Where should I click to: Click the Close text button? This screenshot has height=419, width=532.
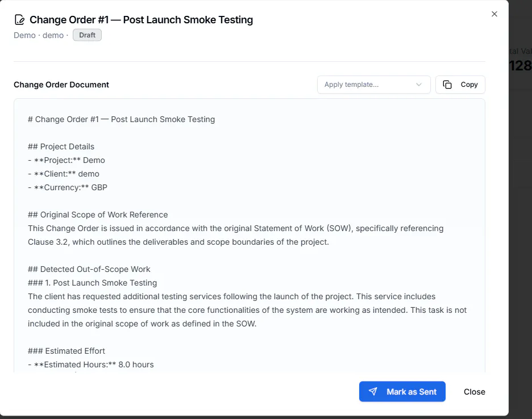(475, 392)
